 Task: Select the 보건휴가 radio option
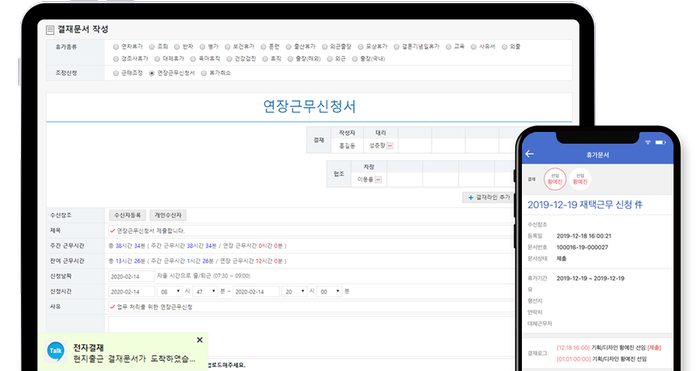(x=227, y=47)
